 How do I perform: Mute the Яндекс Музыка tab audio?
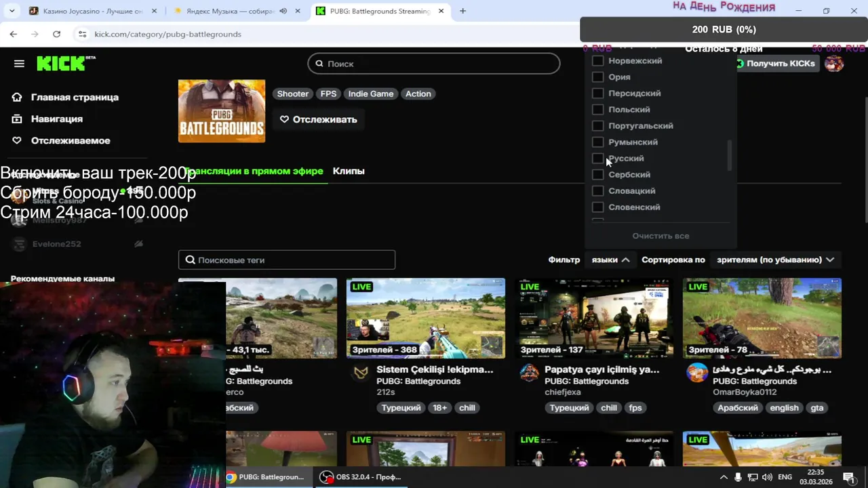coord(283,11)
